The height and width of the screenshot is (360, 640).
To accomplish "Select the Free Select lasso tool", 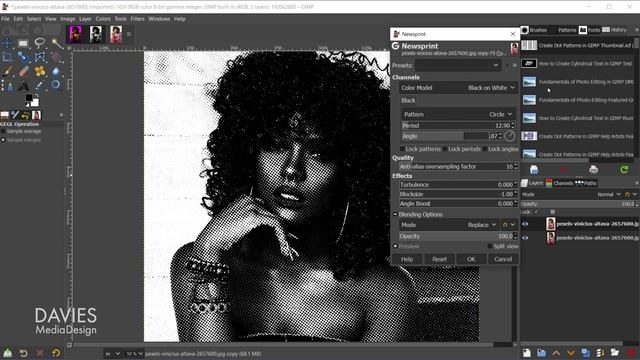I will 40,43.
